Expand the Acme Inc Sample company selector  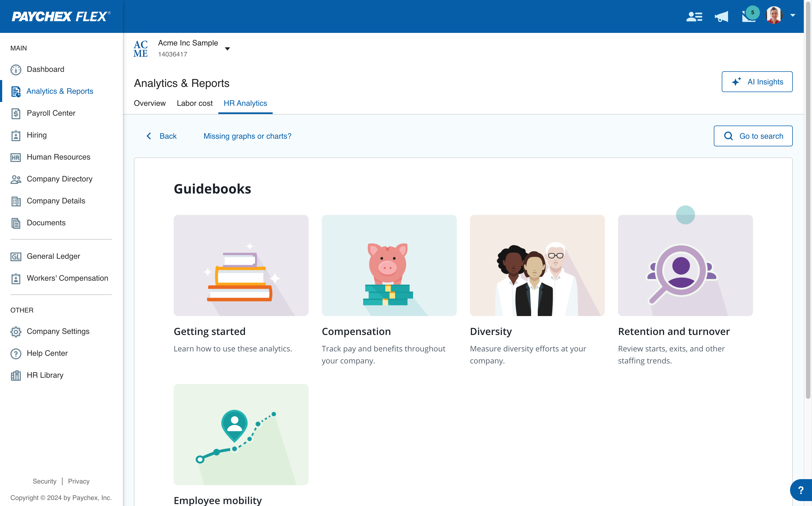coord(227,49)
